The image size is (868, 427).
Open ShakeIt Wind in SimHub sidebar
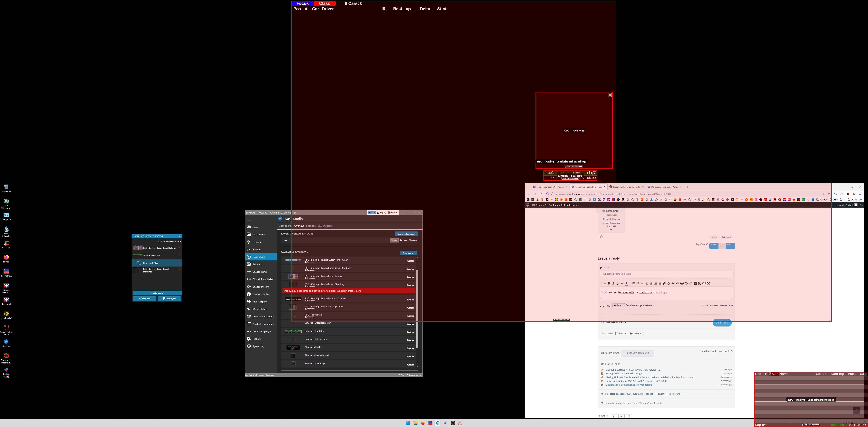(x=260, y=272)
